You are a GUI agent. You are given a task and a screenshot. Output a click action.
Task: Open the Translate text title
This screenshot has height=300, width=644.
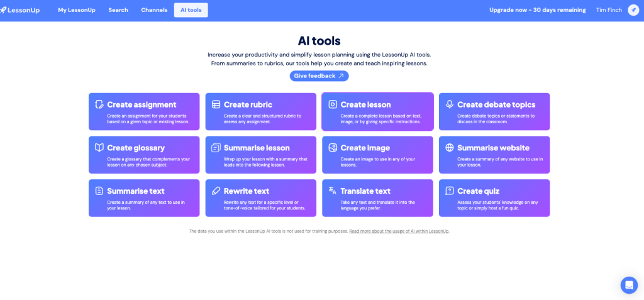(x=365, y=191)
